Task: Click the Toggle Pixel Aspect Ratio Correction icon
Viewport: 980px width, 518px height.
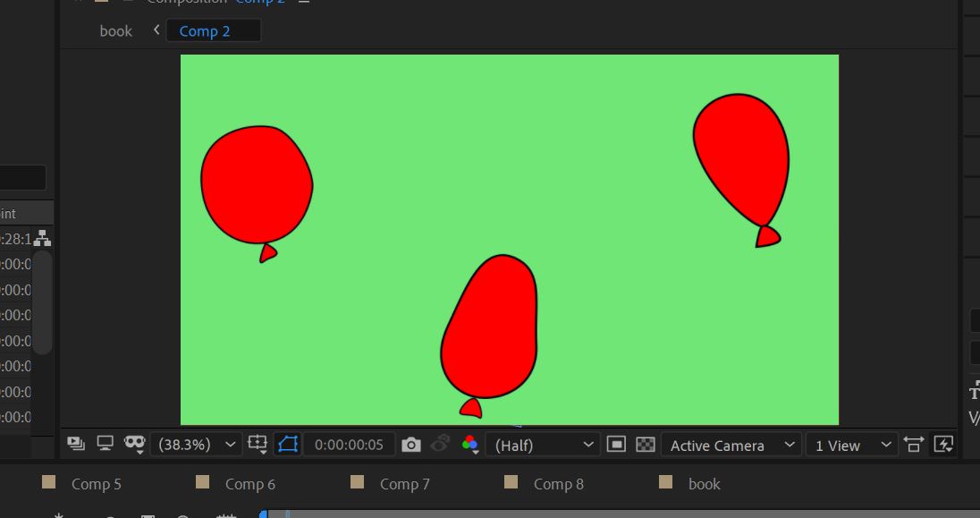Action: pyautogui.click(x=913, y=444)
